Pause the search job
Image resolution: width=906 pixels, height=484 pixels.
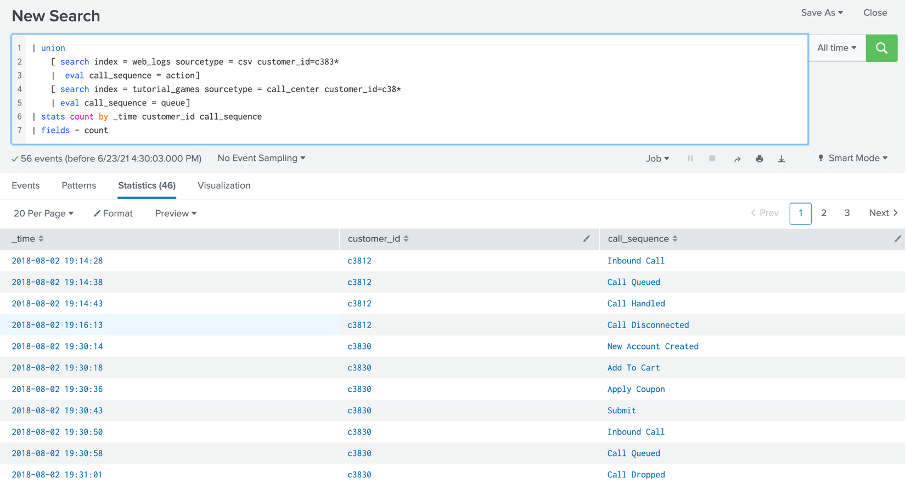click(x=690, y=158)
